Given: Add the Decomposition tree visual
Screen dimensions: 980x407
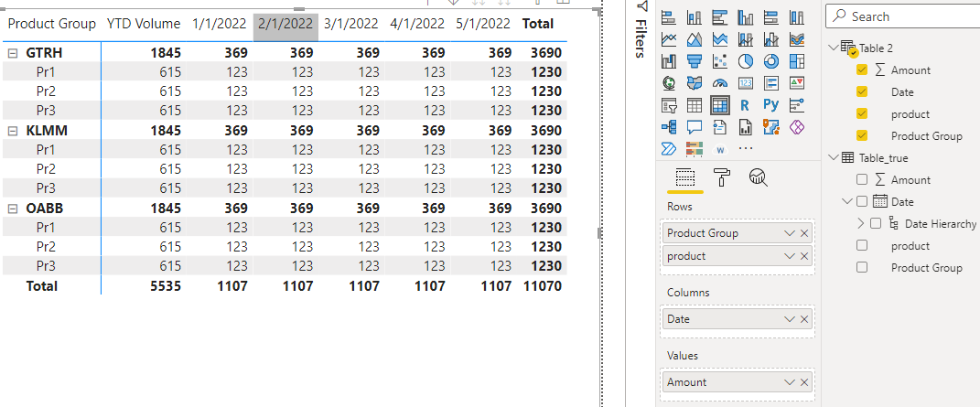Looking at the screenshot, I should tap(669, 127).
